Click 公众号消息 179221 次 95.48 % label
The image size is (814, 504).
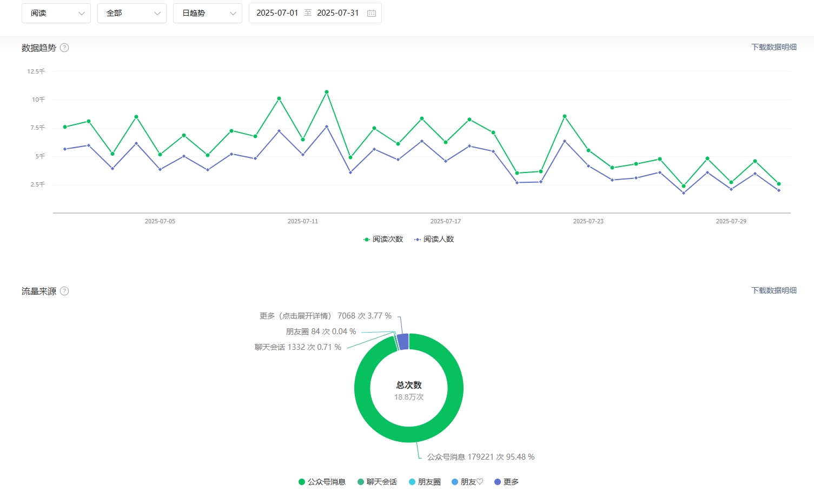[x=481, y=457]
